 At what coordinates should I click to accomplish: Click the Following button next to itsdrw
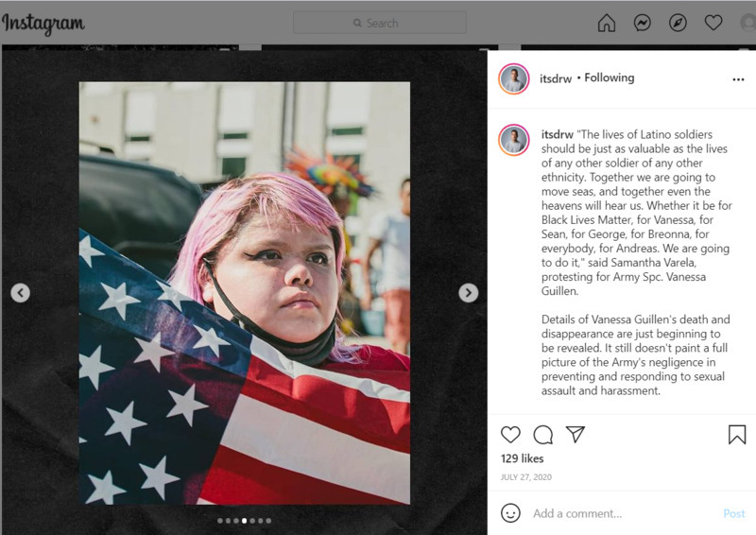pos(610,78)
